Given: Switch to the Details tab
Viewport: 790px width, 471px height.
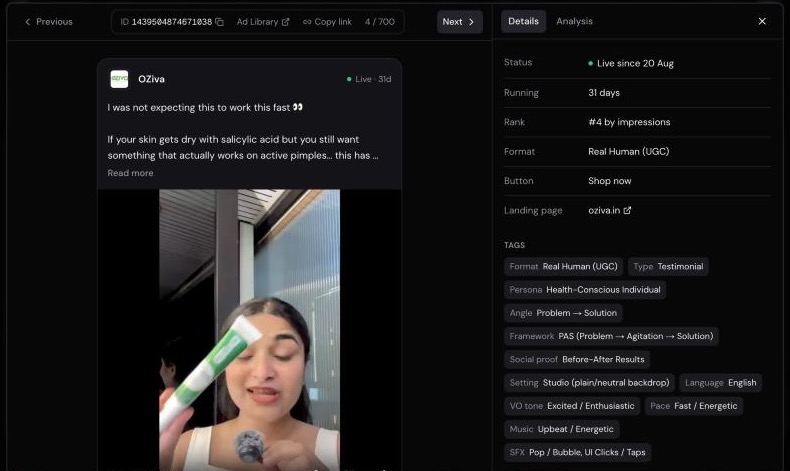Looking at the screenshot, I should point(523,21).
